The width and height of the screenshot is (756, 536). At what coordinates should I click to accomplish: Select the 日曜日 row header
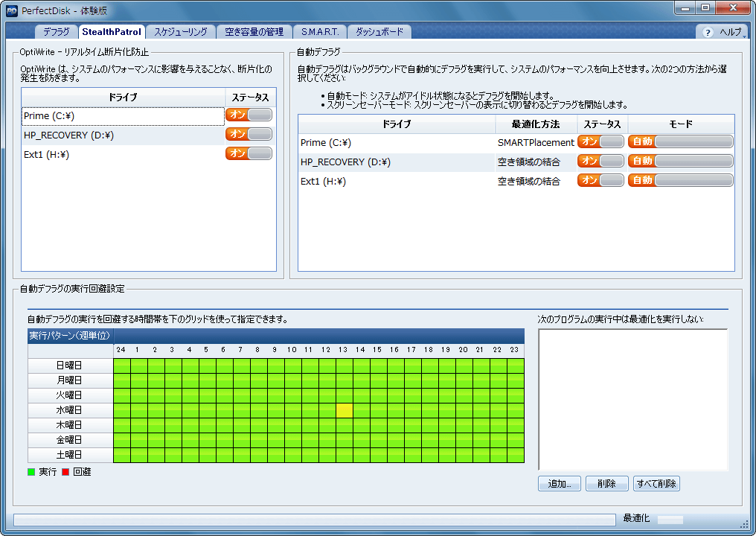(71, 366)
